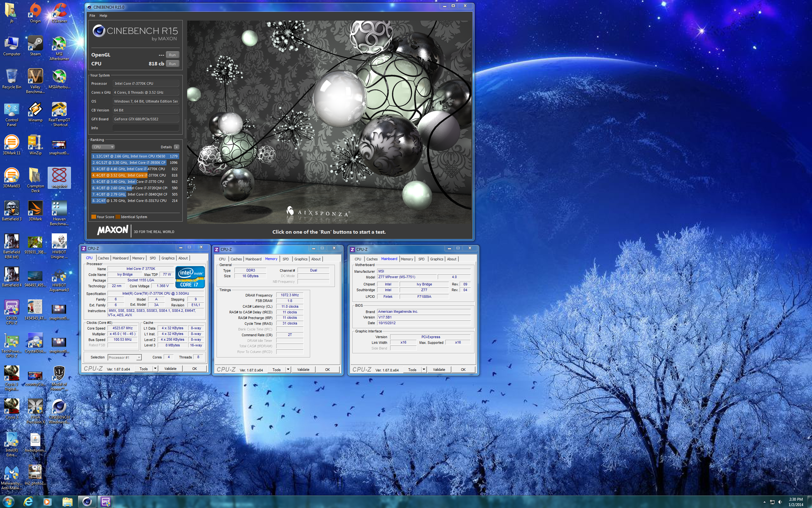Viewport: 812px width, 508px height.
Task: Select the i7-4770K ranking entry
Action: click(x=135, y=169)
